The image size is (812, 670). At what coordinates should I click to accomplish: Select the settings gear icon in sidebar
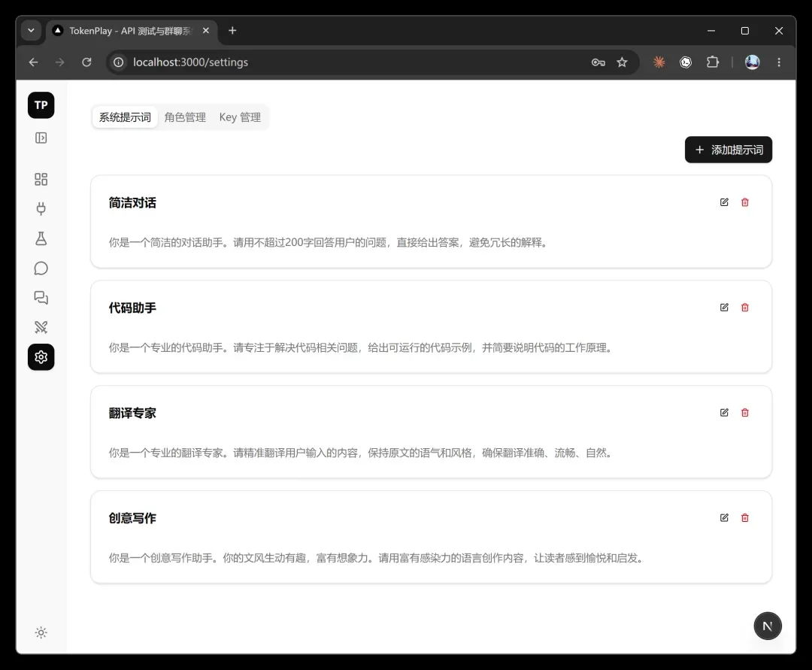(x=41, y=356)
